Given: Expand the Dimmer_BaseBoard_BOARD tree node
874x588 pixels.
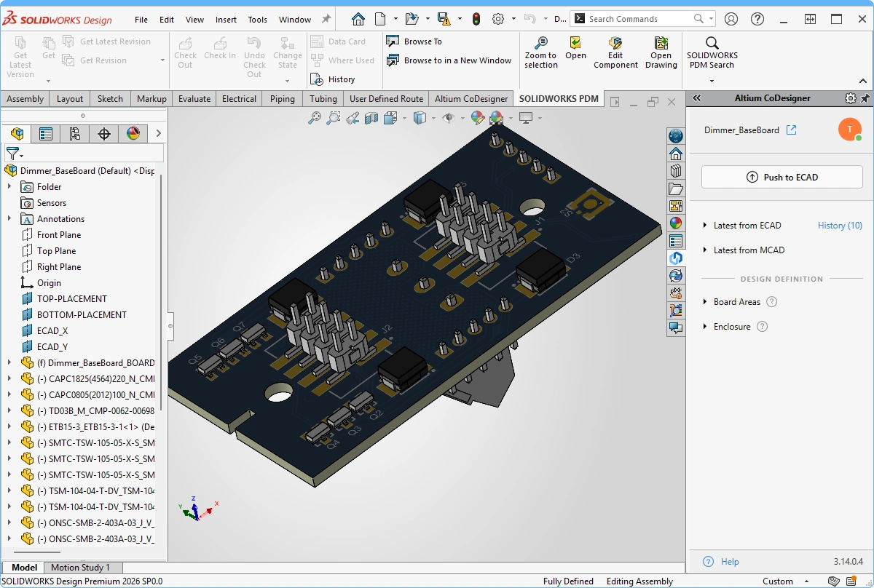Looking at the screenshot, I should (9, 362).
